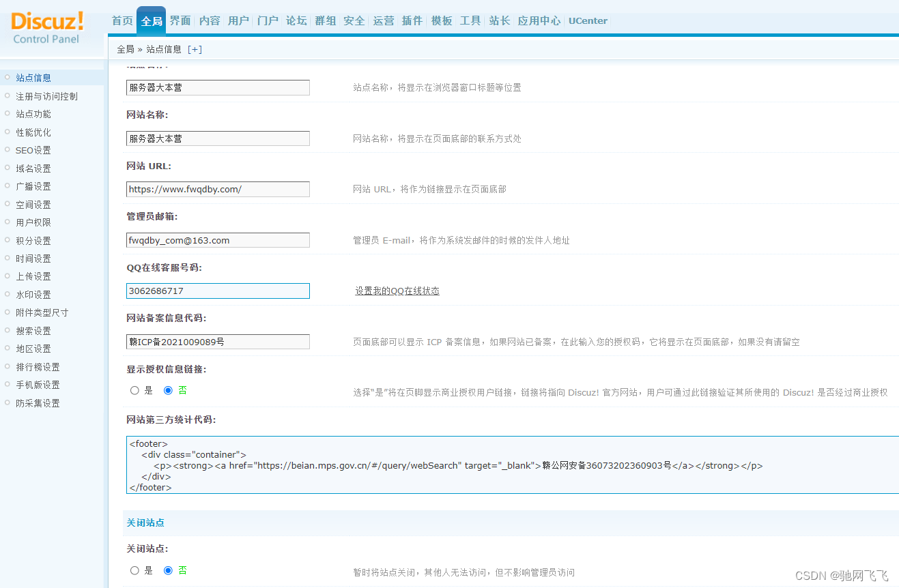Open the 应用中心 menu tab
The height and width of the screenshot is (588, 899).
point(539,20)
